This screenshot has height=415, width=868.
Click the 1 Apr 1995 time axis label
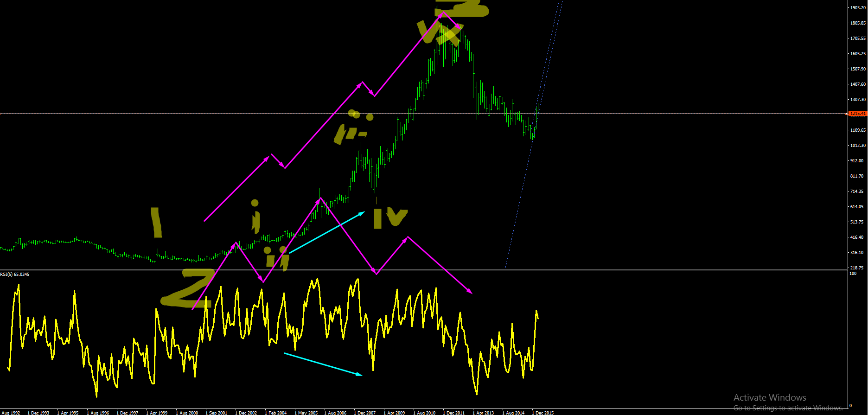click(x=68, y=413)
